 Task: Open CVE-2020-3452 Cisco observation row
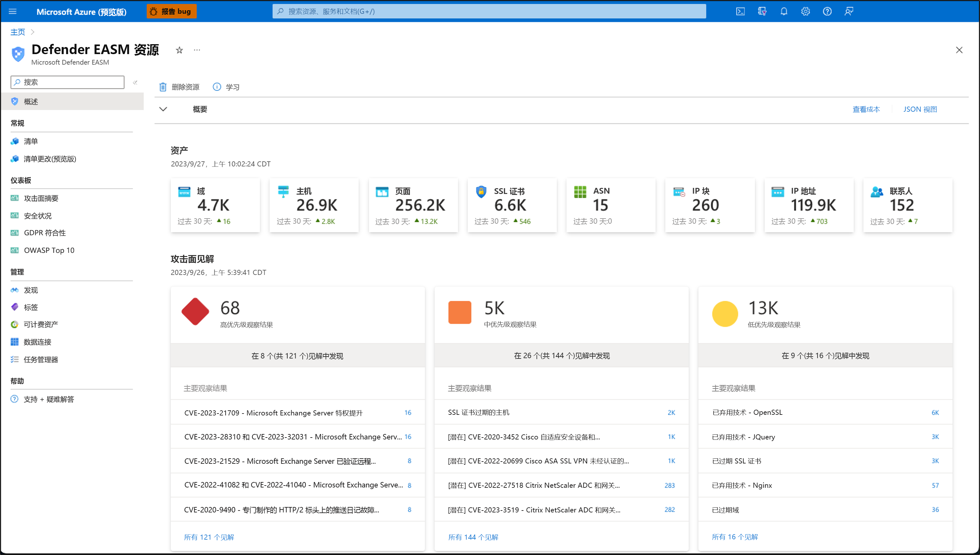[561, 437]
